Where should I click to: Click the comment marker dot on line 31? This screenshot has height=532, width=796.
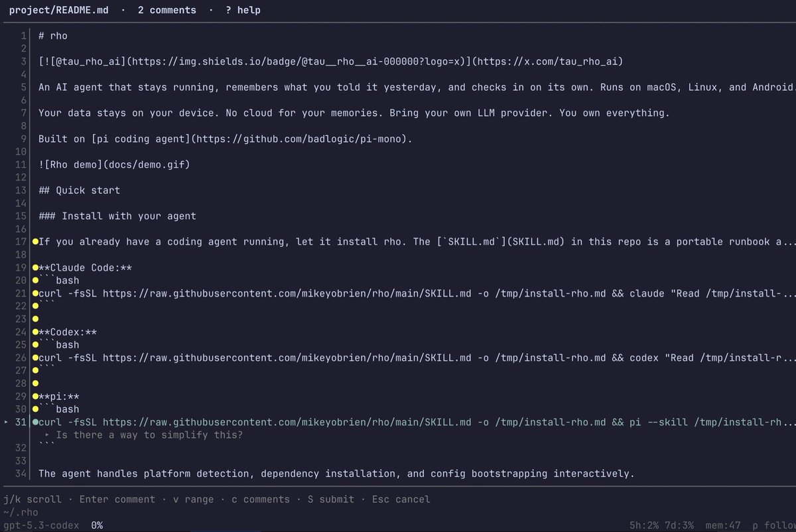click(35, 422)
